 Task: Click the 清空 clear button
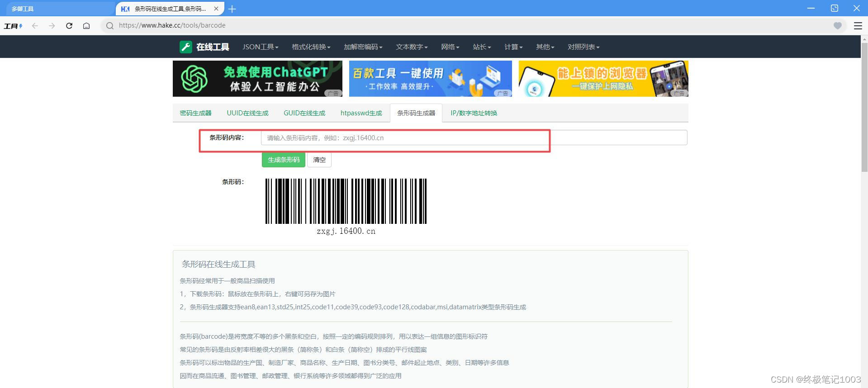click(x=319, y=160)
